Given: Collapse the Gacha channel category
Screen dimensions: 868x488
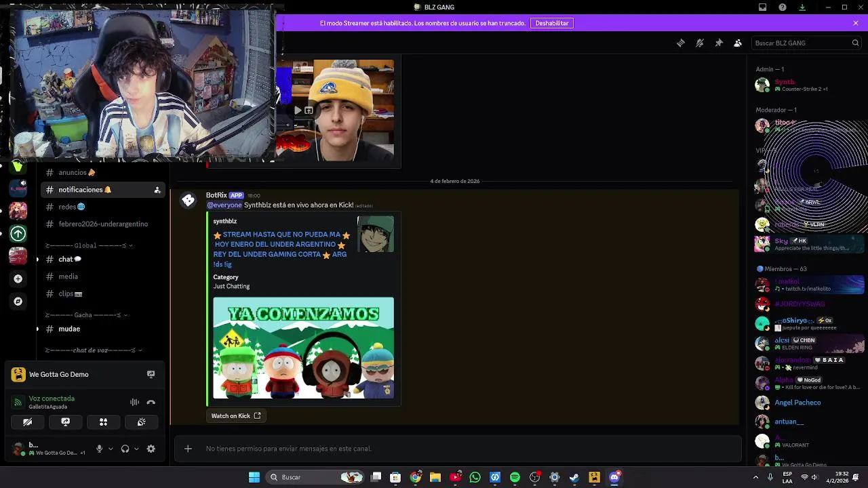Looking at the screenshot, I should pos(86,315).
